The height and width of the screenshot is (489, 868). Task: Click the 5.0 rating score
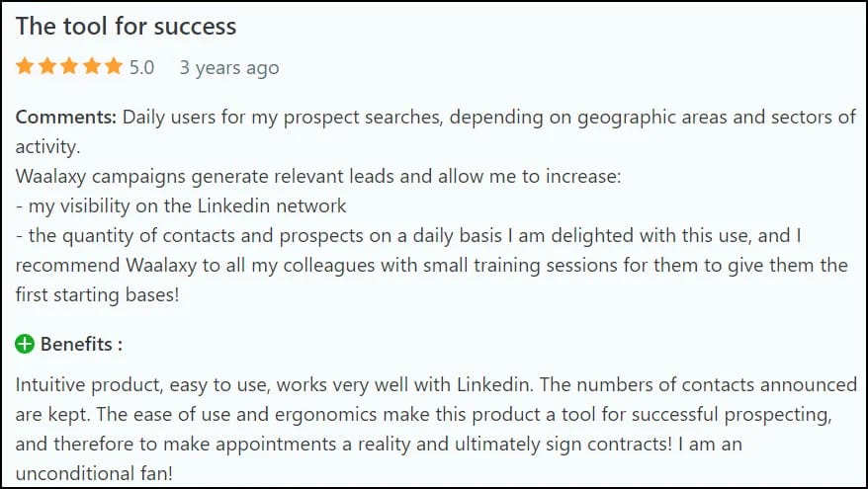[x=141, y=67]
